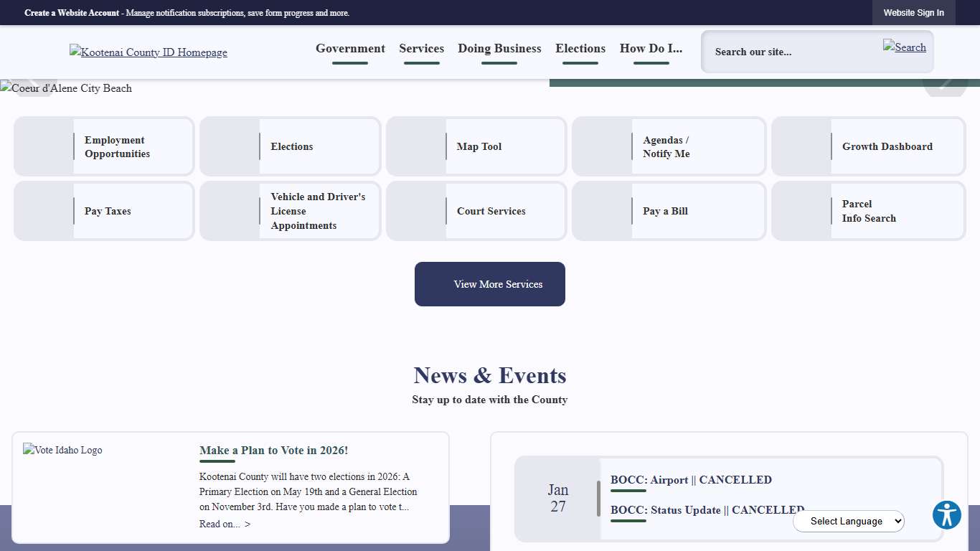The image size is (980, 551).
Task: Expand the How Do I... menu
Action: [x=651, y=48]
